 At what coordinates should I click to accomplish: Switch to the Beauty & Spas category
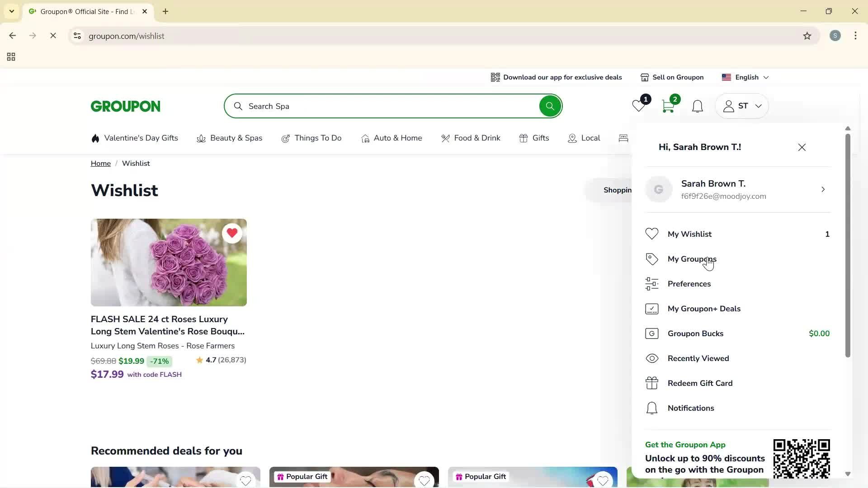pos(236,138)
